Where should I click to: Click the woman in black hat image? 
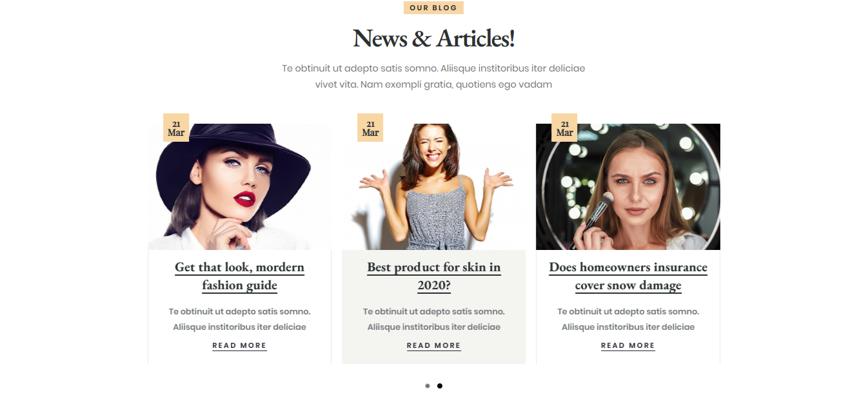click(239, 187)
